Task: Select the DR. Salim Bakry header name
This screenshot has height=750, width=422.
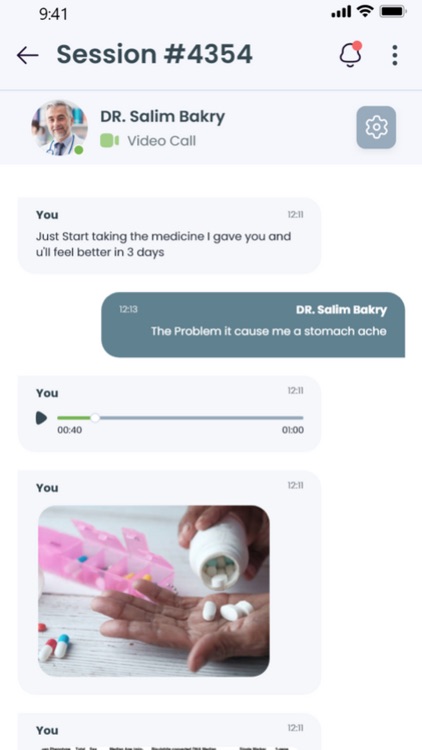Action: 162,117
